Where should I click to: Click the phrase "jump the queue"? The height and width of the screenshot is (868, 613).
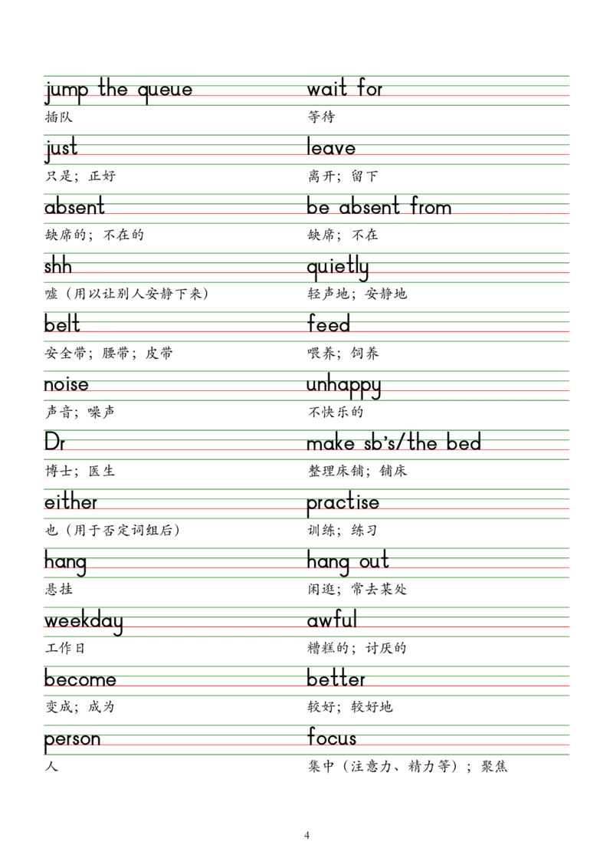tap(119, 90)
